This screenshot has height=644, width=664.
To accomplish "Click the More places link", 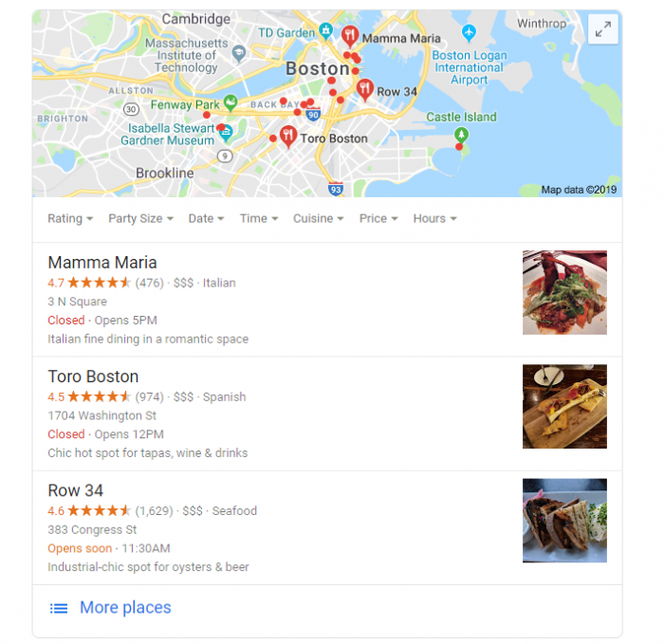I will pyautogui.click(x=125, y=608).
